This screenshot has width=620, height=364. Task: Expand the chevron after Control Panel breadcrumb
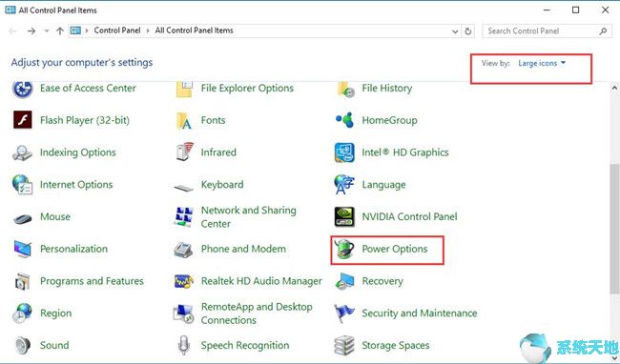click(148, 30)
